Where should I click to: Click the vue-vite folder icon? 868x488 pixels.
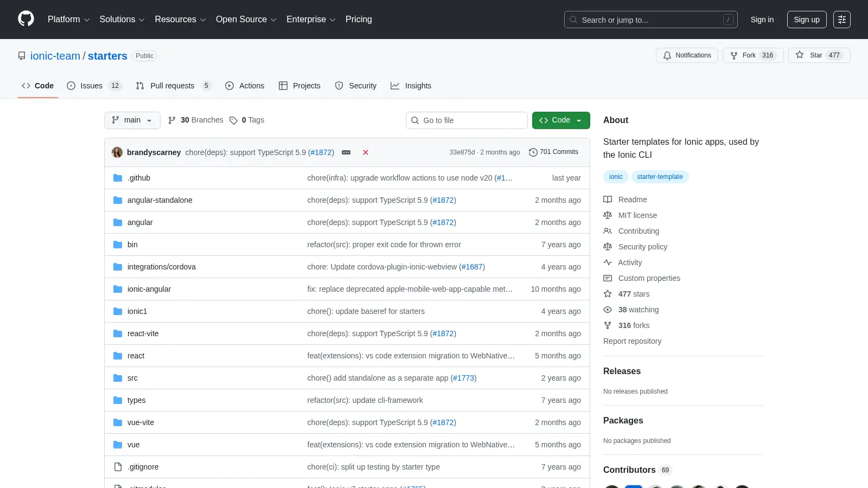coord(118,422)
